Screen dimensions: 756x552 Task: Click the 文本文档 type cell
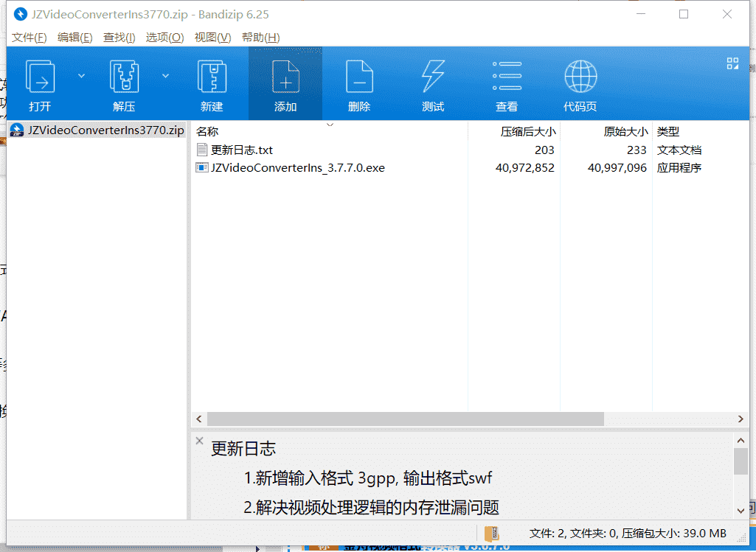[679, 150]
